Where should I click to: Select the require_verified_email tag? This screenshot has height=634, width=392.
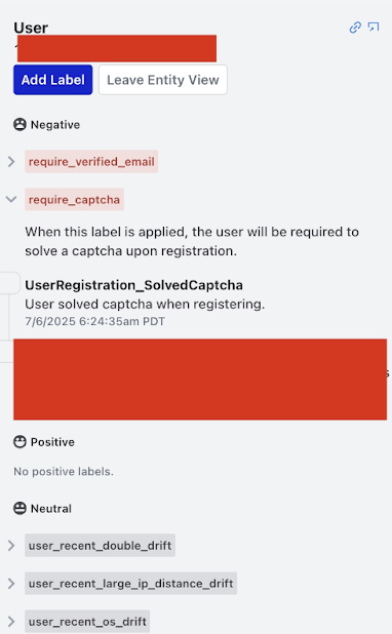pos(91,162)
